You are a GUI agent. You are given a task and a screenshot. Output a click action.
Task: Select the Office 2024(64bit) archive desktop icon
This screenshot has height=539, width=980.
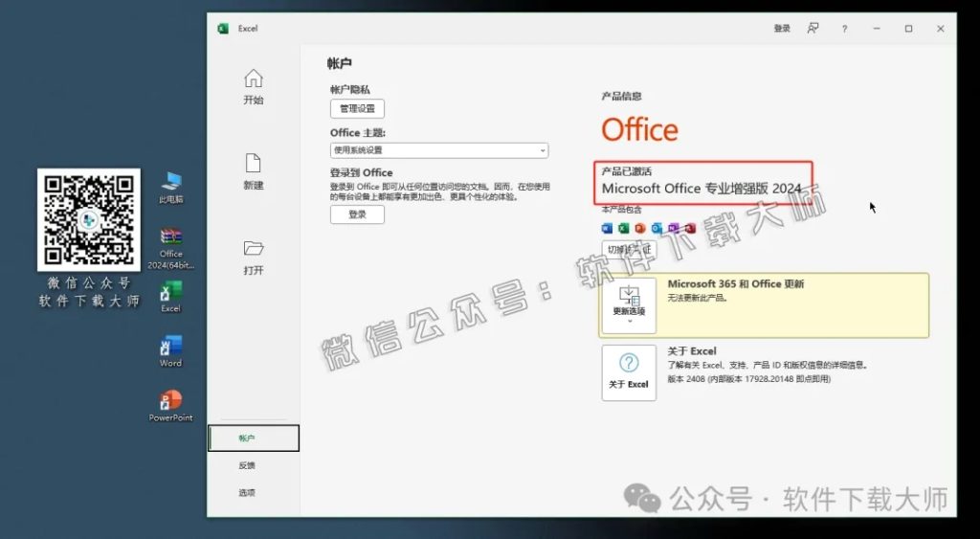170,248
